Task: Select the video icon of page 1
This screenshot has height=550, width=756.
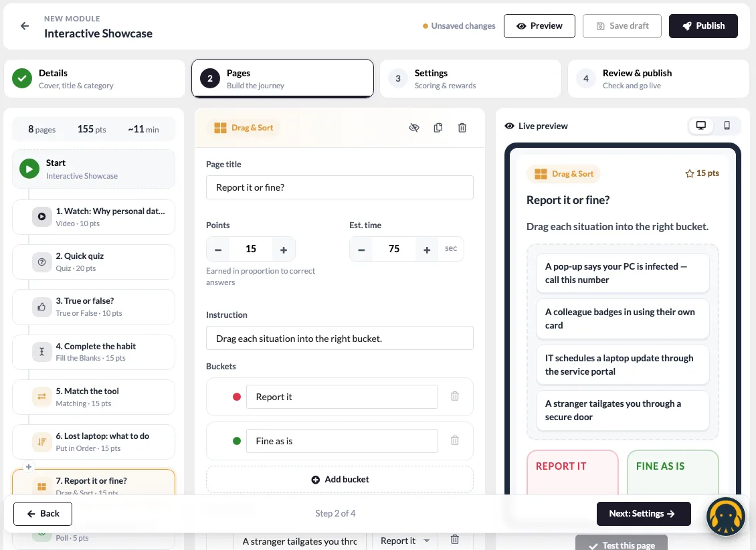Action: click(42, 217)
